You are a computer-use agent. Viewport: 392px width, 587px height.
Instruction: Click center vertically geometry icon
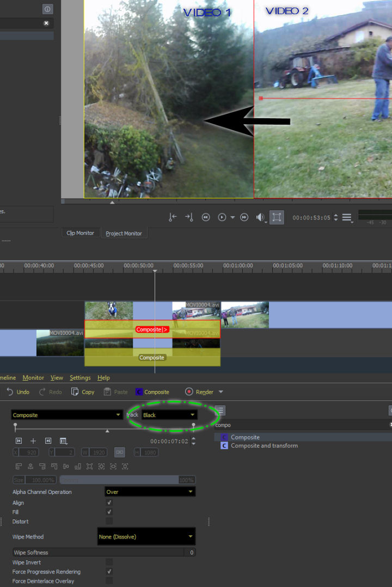[x=66, y=466]
